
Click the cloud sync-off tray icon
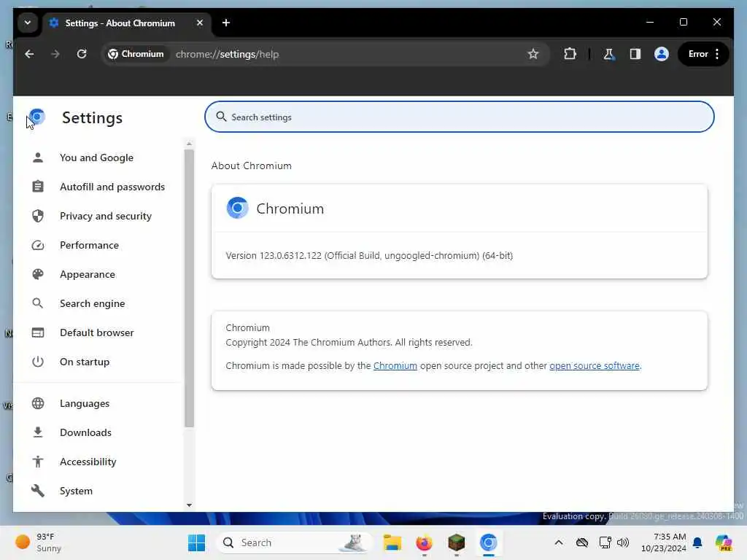coord(582,542)
